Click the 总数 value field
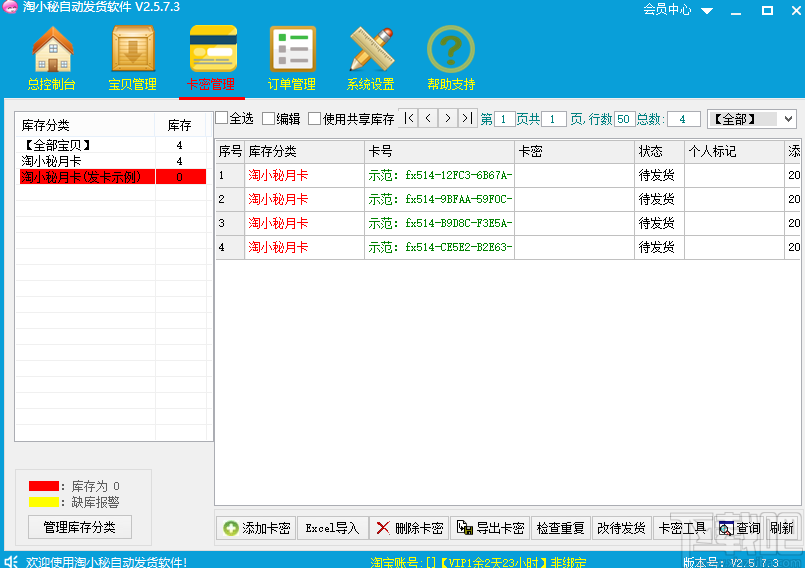This screenshot has width=805, height=568. tap(684, 119)
